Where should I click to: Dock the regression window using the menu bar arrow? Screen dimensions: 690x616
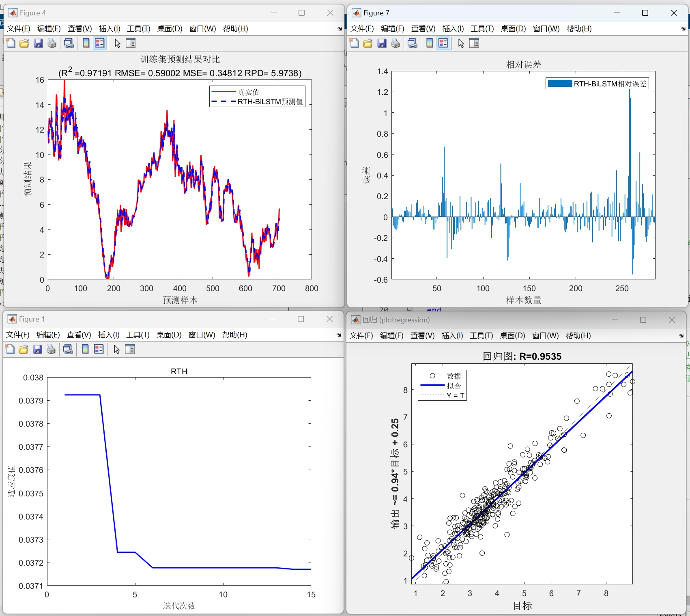click(x=681, y=336)
